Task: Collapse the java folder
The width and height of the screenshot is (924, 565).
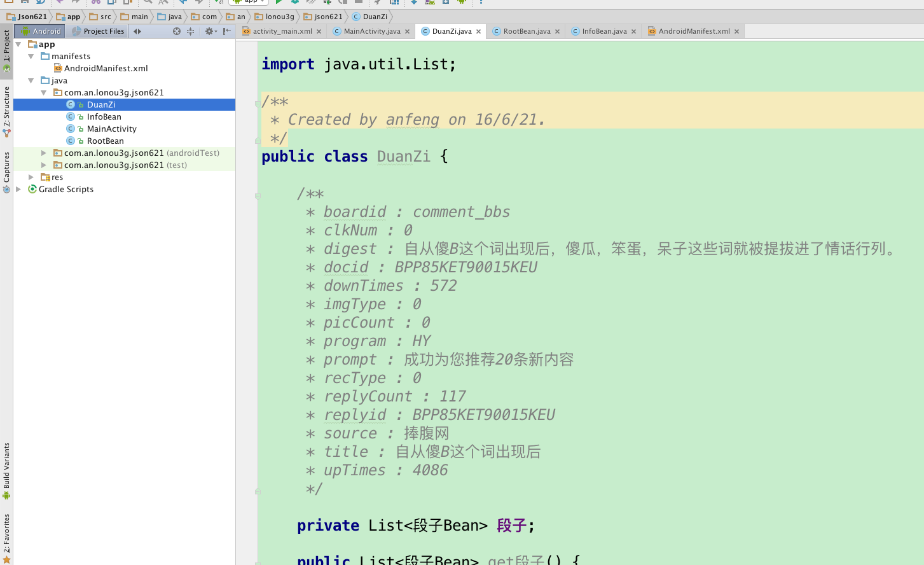Action: [31, 81]
